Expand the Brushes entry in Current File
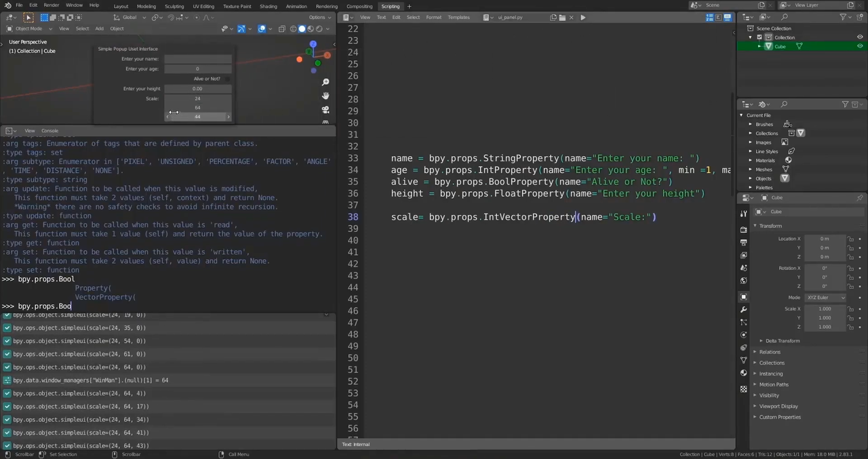Image resolution: width=868 pixels, height=459 pixels. coord(751,124)
